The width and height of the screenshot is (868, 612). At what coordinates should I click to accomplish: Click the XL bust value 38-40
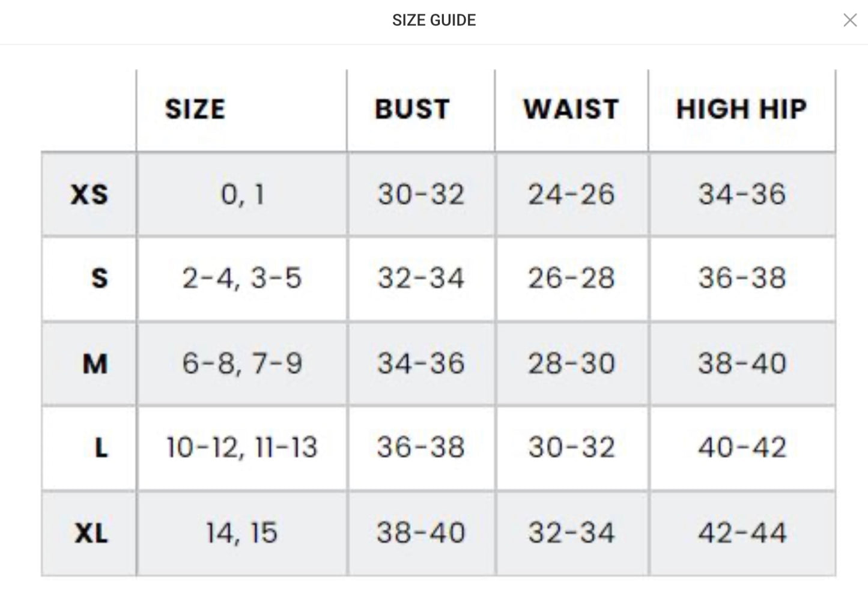point(421,533)
